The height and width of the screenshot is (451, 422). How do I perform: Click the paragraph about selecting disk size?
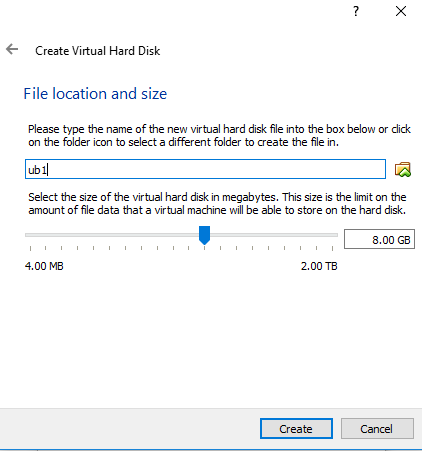click(x=217, y=203)
